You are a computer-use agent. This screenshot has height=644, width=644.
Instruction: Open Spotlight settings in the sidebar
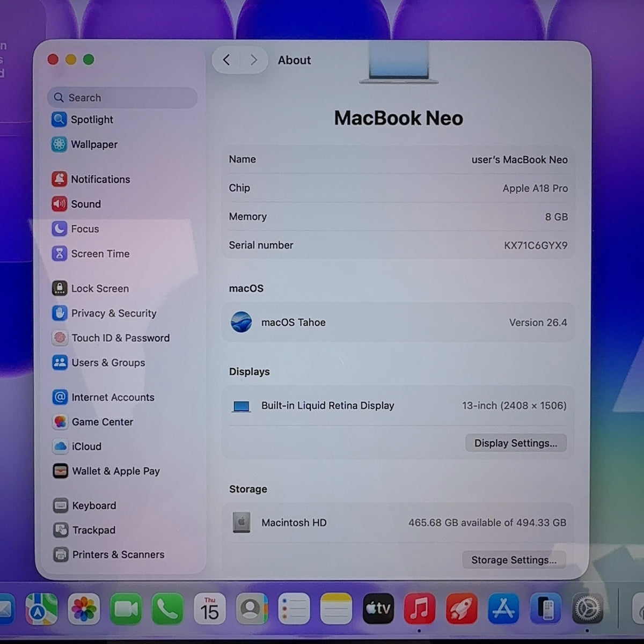tap(83, 119)
